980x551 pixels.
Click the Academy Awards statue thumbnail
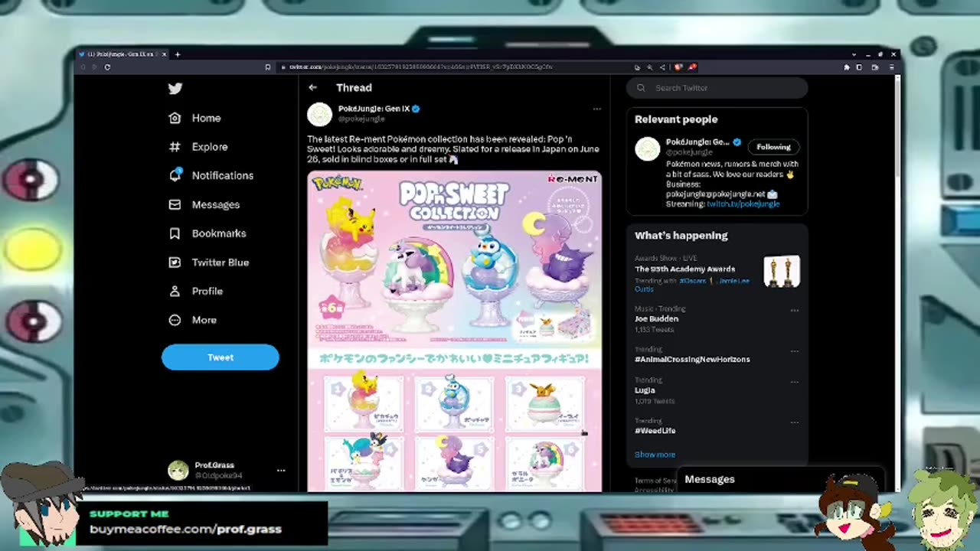tap(782, 272)
